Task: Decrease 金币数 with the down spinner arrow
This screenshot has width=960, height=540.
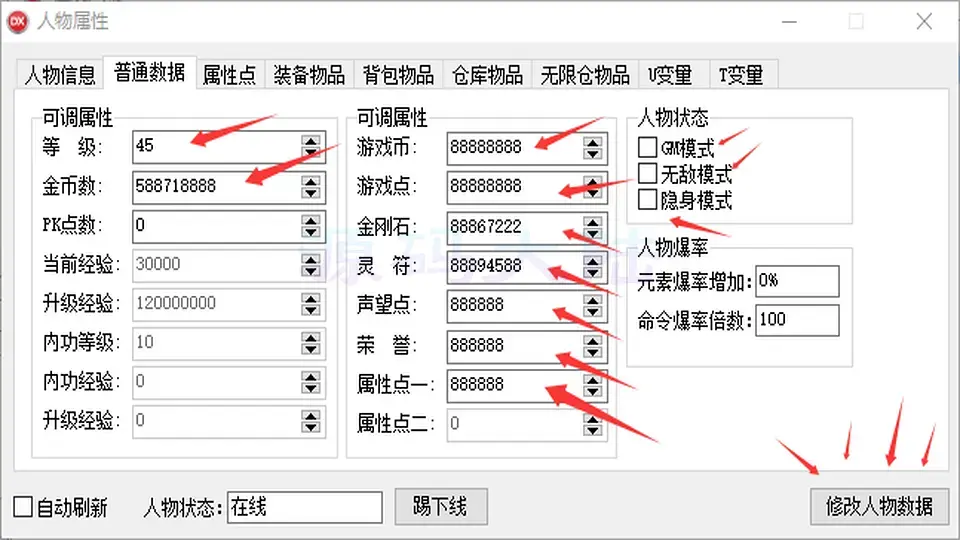Action: tap(311, 193)
